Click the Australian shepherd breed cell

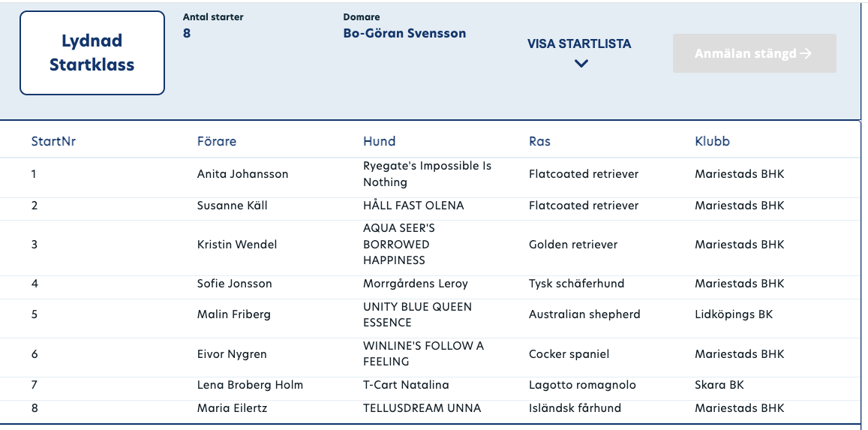(584, 315)
